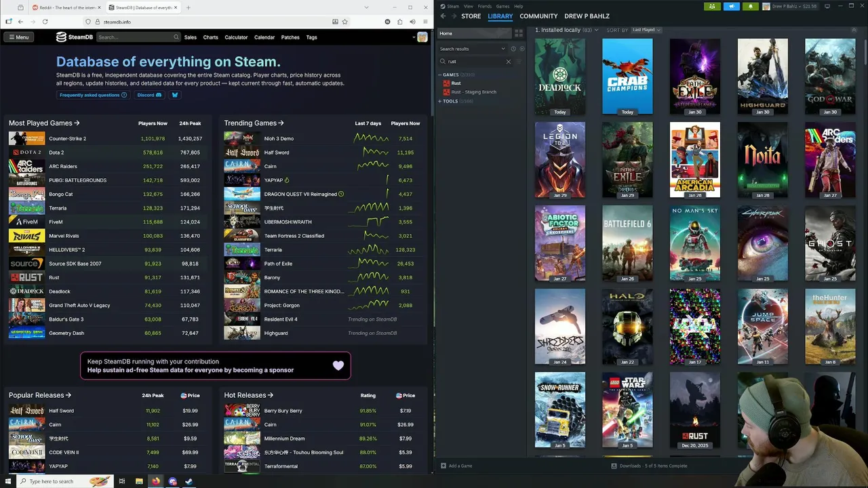
Task: Click the SteamDB logo in the site header
Action: coord(75,37)
